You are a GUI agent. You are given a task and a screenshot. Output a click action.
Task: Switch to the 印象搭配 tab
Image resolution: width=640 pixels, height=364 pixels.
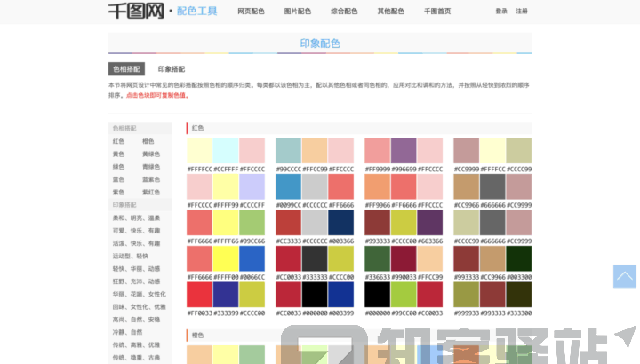point(172,68)
